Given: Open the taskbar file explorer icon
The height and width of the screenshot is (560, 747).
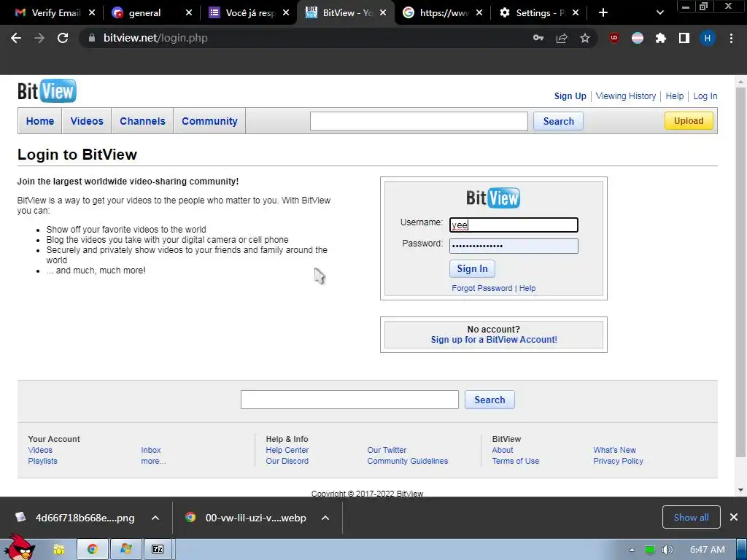Looking at the screenshot, I should pos(58,550).
